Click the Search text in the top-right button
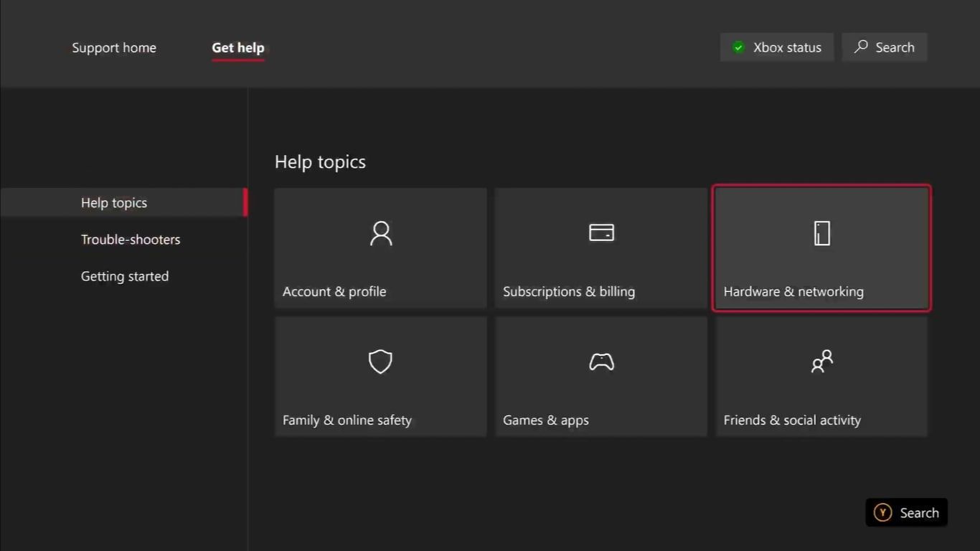The image size is (980, 551). point(895,47)
